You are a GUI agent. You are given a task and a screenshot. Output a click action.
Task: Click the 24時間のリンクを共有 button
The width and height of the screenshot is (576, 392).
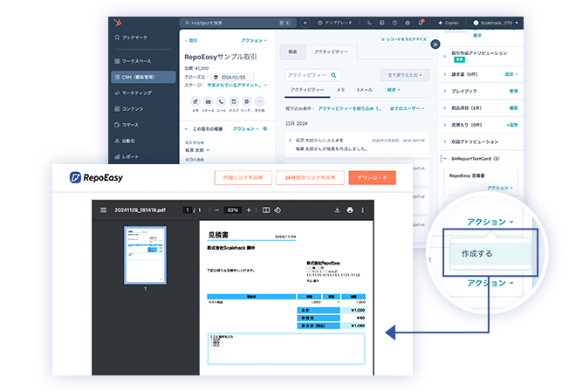click(310, 177)
